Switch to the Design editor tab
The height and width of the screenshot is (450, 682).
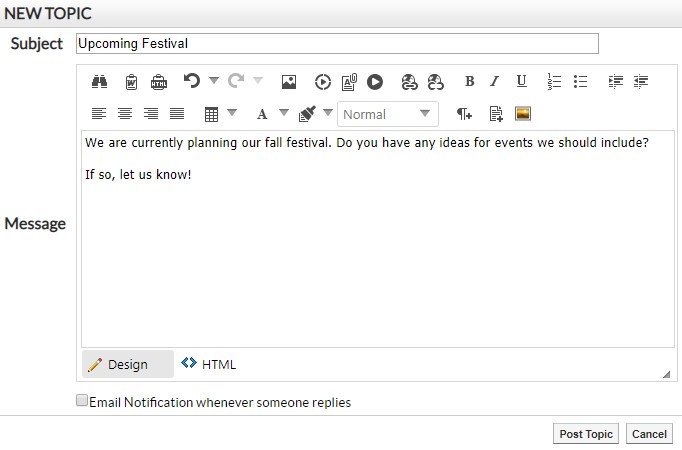pyautogui.click(x=118, y=364)
